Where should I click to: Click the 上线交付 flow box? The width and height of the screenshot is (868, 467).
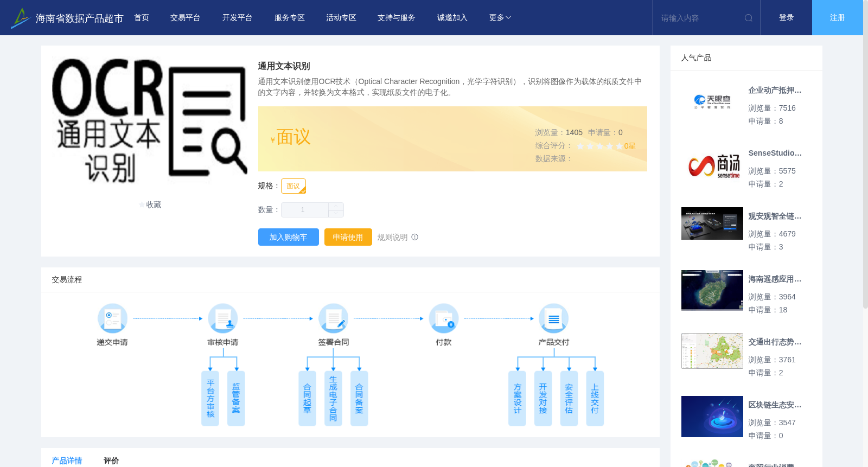pyautogui.click(x=595, y=399)
